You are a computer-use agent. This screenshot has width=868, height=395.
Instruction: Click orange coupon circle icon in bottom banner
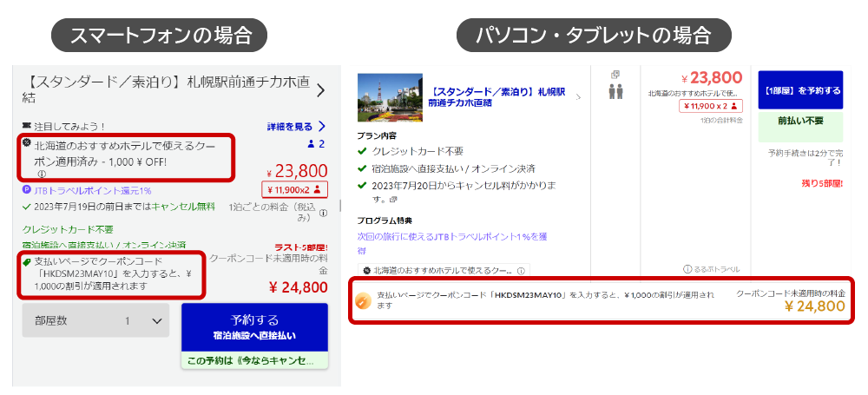click(x=362, y=300)
